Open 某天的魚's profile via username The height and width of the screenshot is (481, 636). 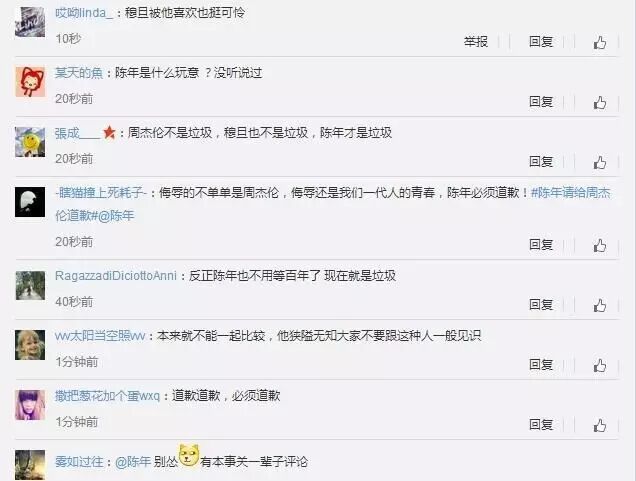click(79, 73)
